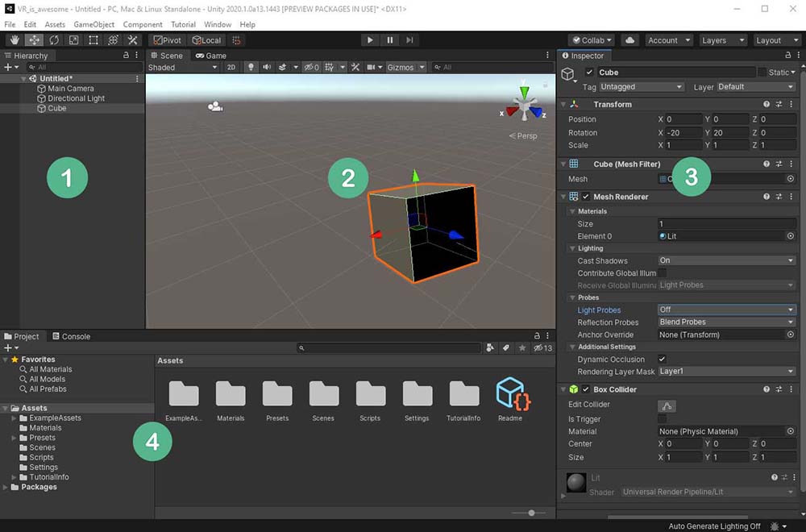
Task: Switch the Scene view to 2D mode
Action: pos(231,68)
